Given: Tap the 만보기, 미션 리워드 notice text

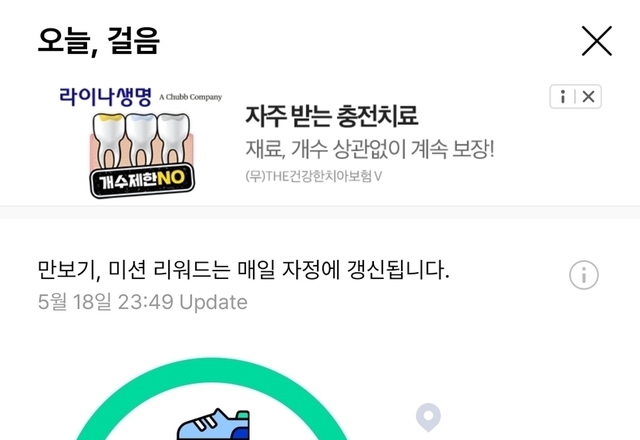Looking at the screenshot, I should [x=243, y=270].
